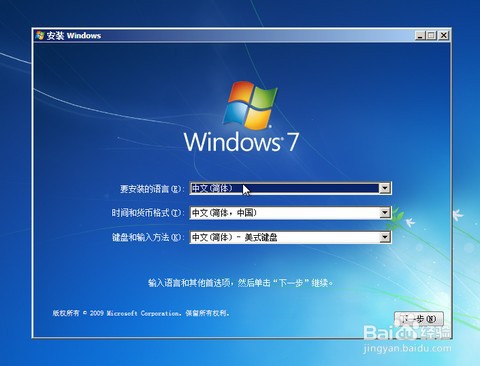Viewport: 480px width, 366px height.
Task: Expand the time and currency format dropdown arrow
Action: click(385, 213)
